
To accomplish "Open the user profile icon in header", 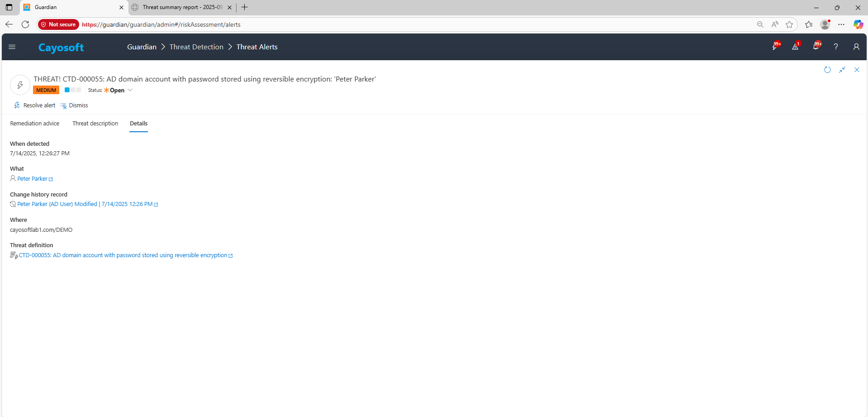I will (856, 47).
